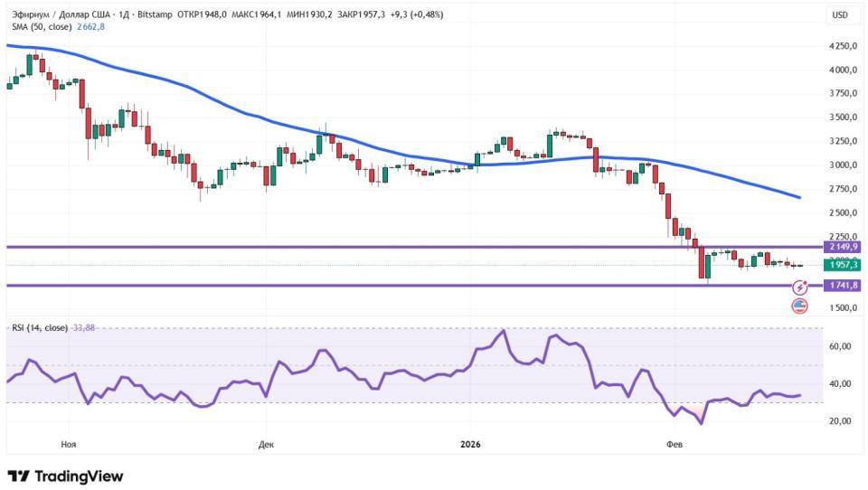868x490 pixels.
Task: Click the lightning bolt event icon
Action: [x=799, y=287]
